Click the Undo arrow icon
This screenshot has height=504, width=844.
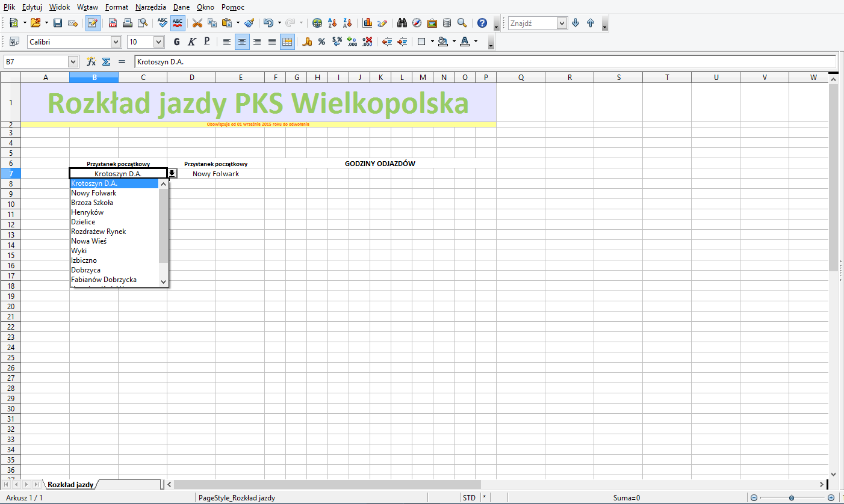[x=268, y=23]
